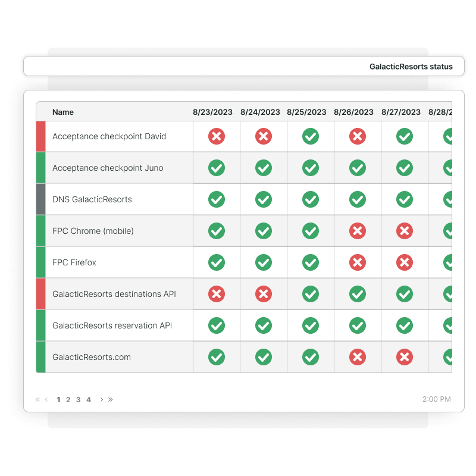Click failed status for GalacticResorts destinations API on 8/24/2023
476x476 pixels.
click(x=264, y=294)
